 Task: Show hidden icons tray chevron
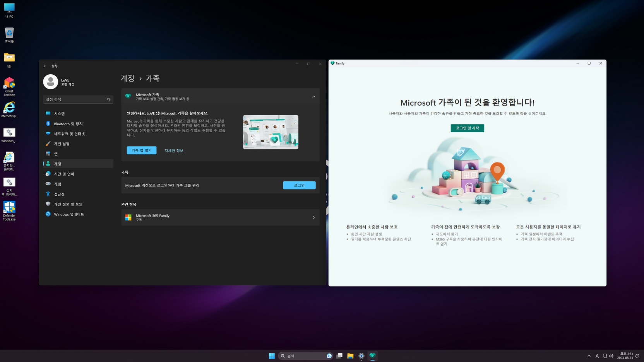pyautogui.click(x=589, y=356)
